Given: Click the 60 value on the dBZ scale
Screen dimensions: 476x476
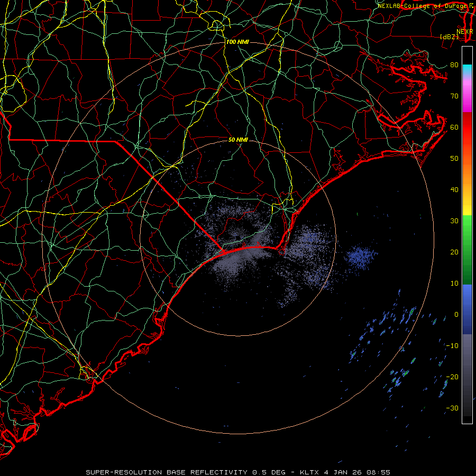Looking at the screenshot, I should [454, 127].
